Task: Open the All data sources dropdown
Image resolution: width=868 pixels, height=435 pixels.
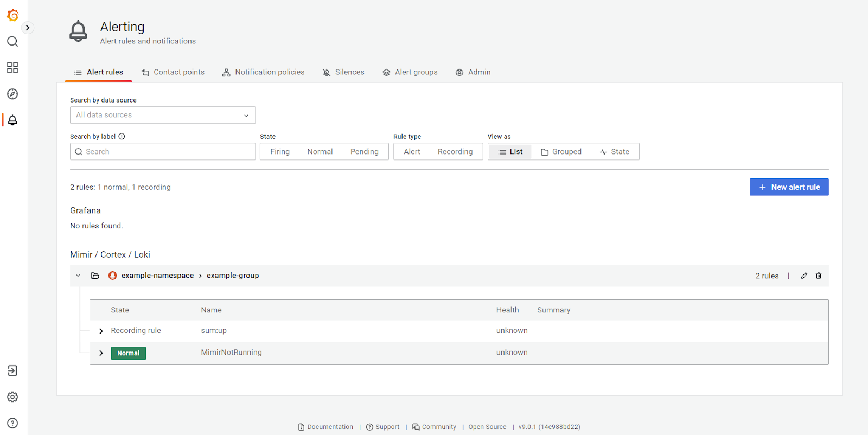Action: [162, 115]
